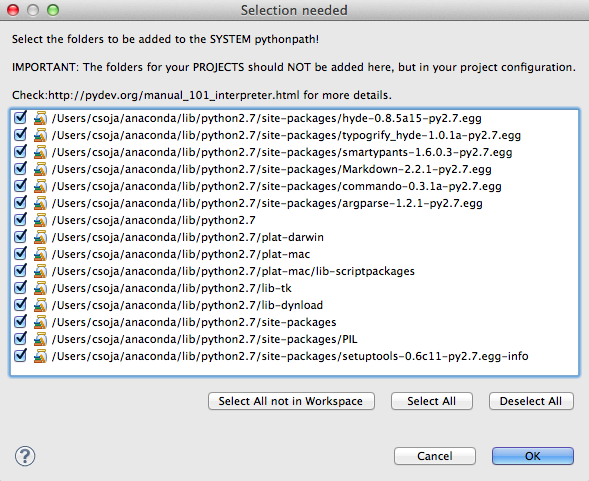This screenshot has height=481, width=589.
Task: Click library icon beside typogrify_hyde egg path
Action: (40, 135)
